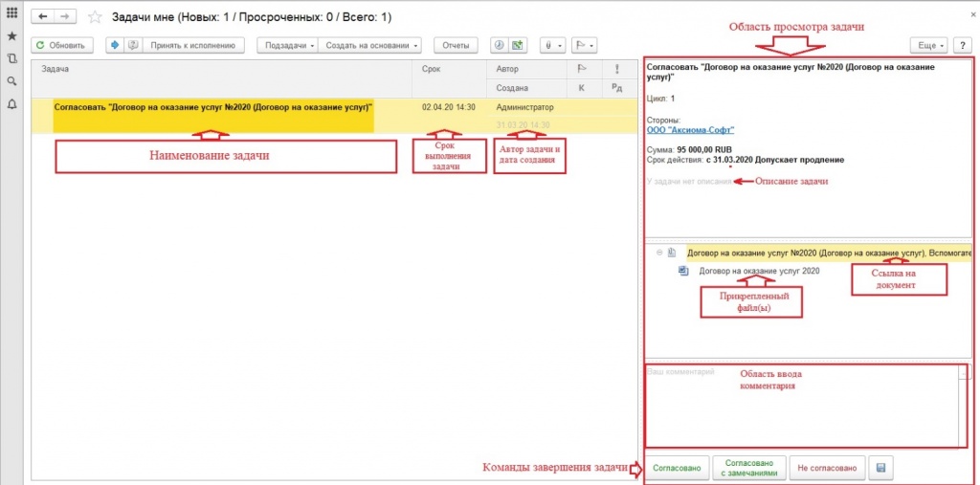This screenshot has width=980, height=485.
Task: Open the Еще menu
Action: click(929, 45)
